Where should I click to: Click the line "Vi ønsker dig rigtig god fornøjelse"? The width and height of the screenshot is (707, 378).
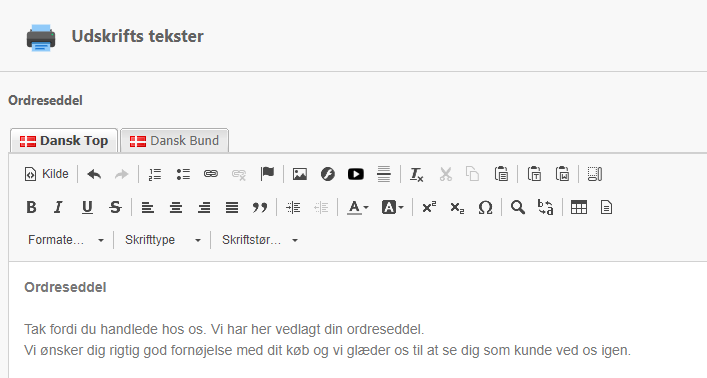point(129,350)
